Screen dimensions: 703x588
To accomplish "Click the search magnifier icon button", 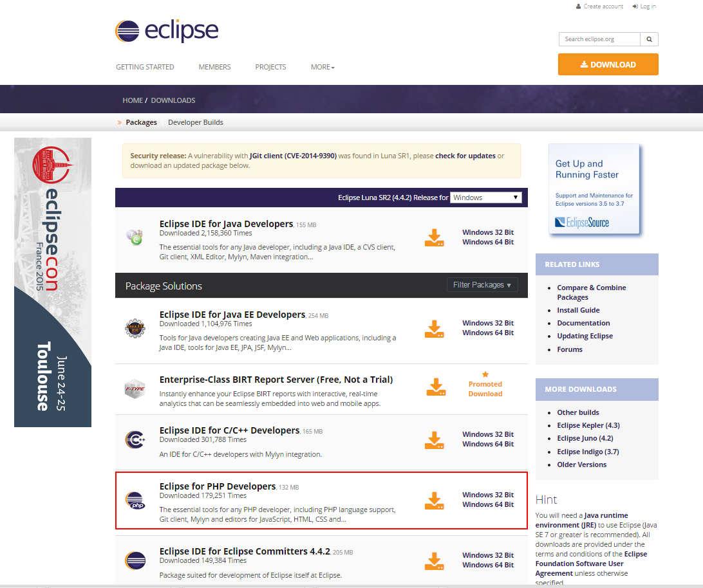I will (x=649, y=39).
